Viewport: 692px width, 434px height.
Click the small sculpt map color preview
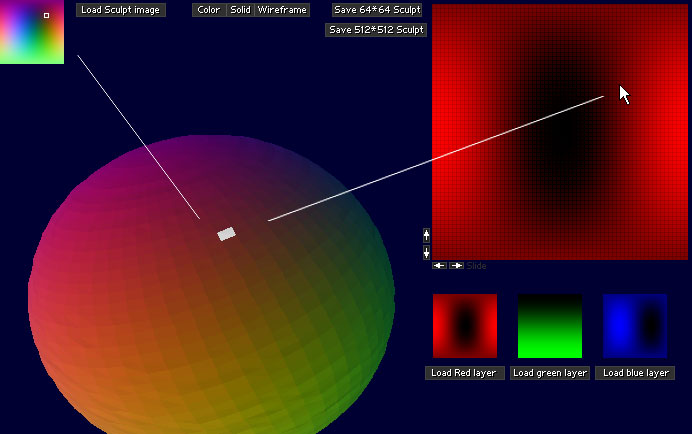(x=32, y=32)
